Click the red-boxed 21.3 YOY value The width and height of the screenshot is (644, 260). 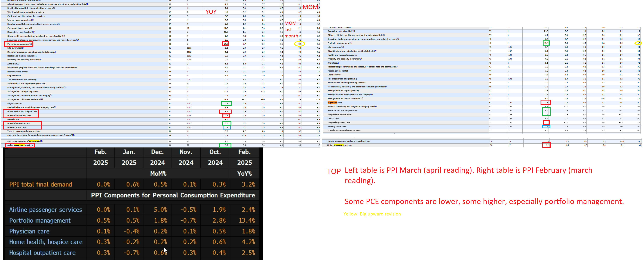pyautogui.click(x=225, y=44)
